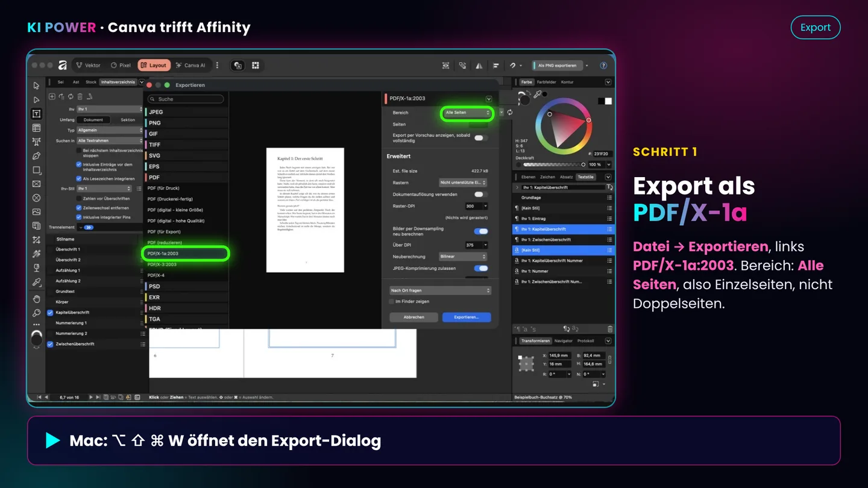Click the preview mode eye icon in toolbar
Screen dimensions: 868x488
point(445,65)
